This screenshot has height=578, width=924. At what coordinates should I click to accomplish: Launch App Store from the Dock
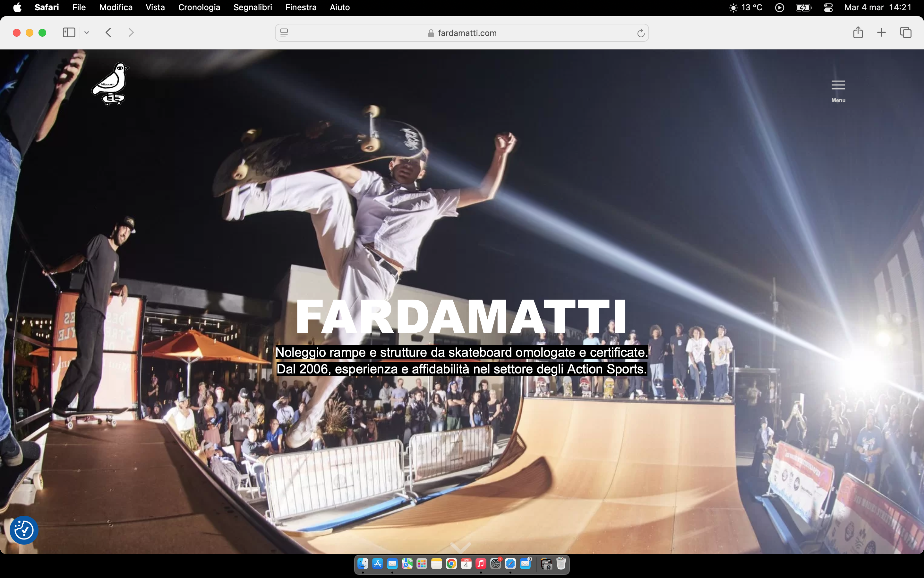[378, 564]
